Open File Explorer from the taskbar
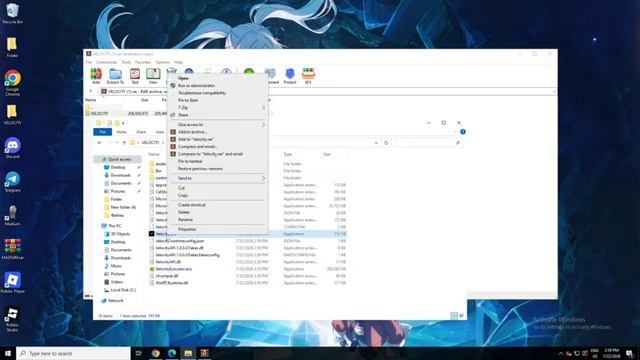640x360 pixels. point(188,353)
